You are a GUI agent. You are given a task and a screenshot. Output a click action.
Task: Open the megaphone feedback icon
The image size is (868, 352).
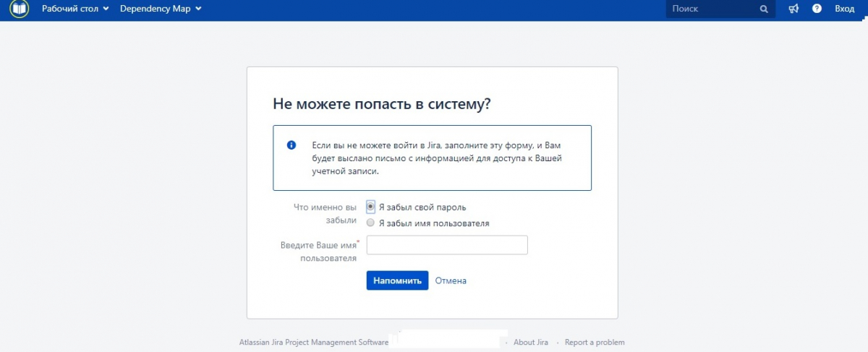click(793, 9)
